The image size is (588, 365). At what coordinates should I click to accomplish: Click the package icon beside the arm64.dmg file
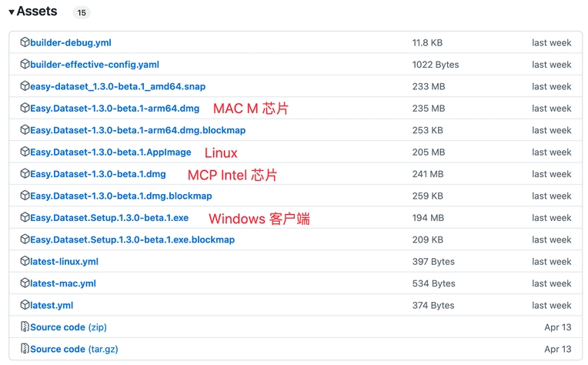(x=25, y=109)
